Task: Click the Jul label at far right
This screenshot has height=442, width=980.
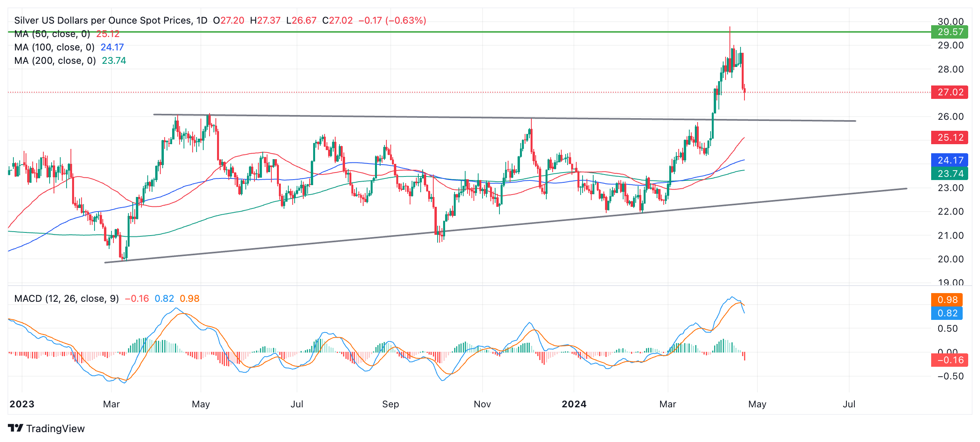Action: coord(849,404)
